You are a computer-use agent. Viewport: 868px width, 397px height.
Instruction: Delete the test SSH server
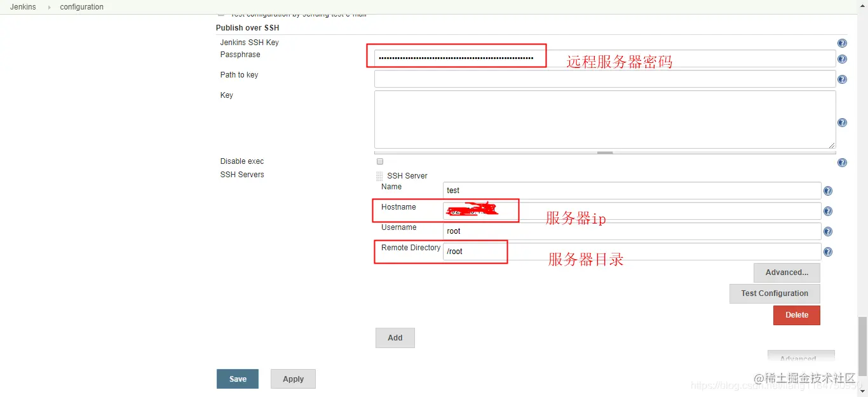point(797,315)
